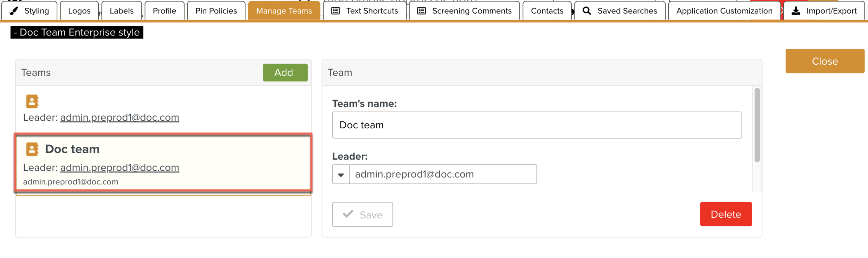Click the list icon on Screening Comments tab
Viewport: 868px width, 258px height.
point(421,11)
